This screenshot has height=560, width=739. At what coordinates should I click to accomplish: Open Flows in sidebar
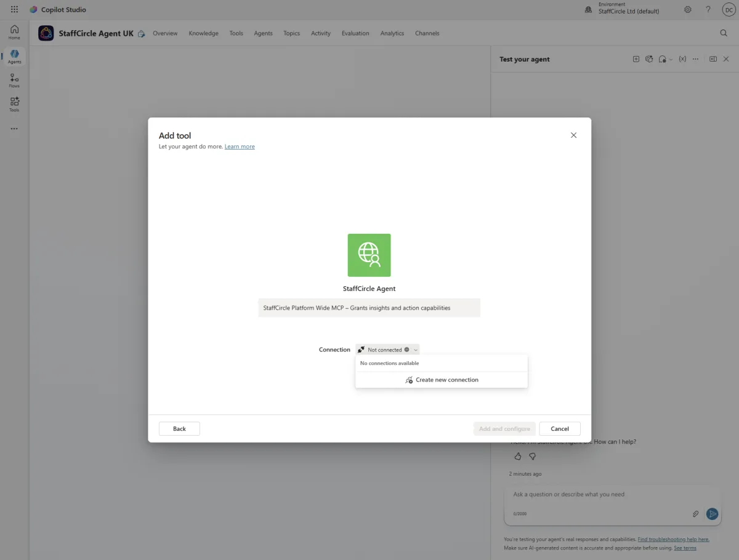coord(14,80)
